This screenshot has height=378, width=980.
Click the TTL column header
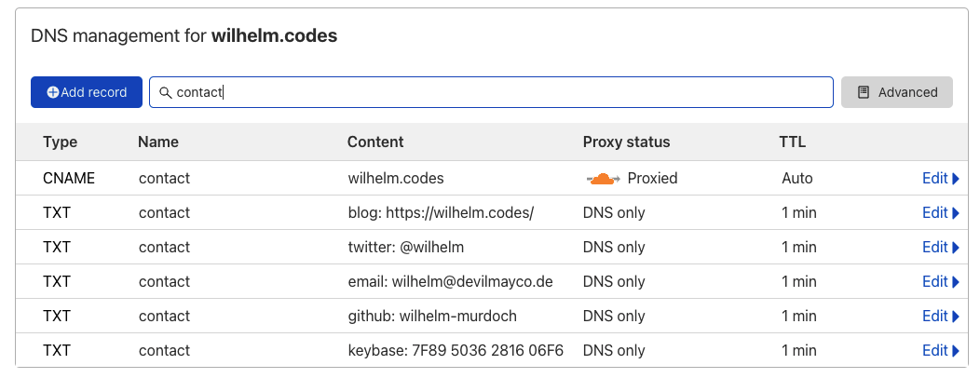tap(792, 142)
